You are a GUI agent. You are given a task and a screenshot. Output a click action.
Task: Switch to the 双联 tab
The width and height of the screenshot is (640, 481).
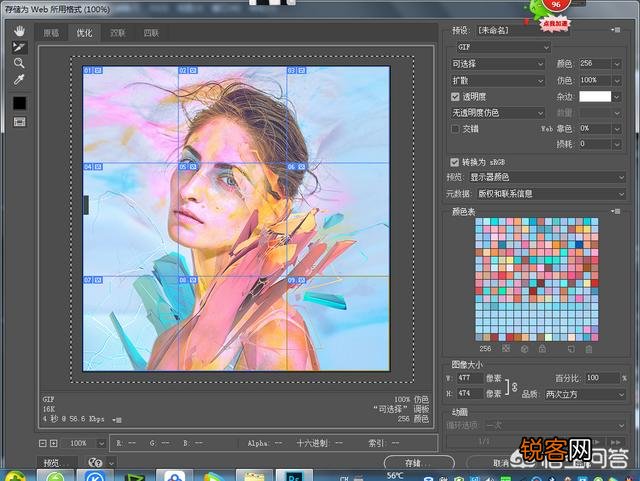click(118, 33)
